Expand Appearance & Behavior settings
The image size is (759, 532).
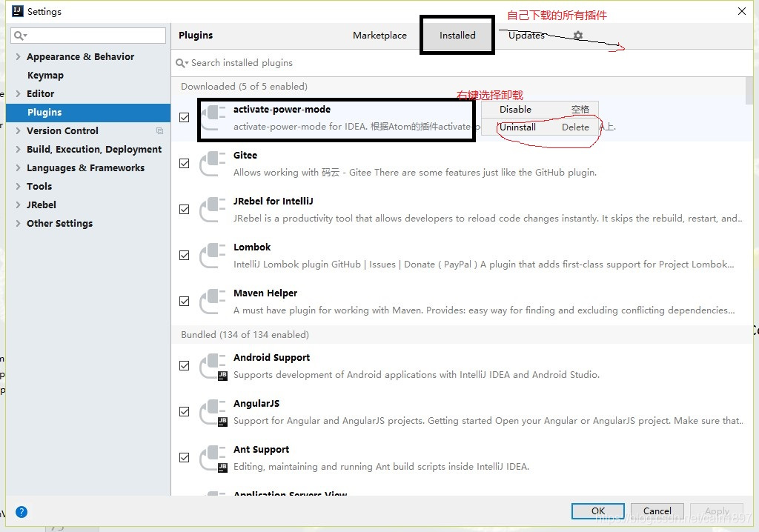[18, 56]
